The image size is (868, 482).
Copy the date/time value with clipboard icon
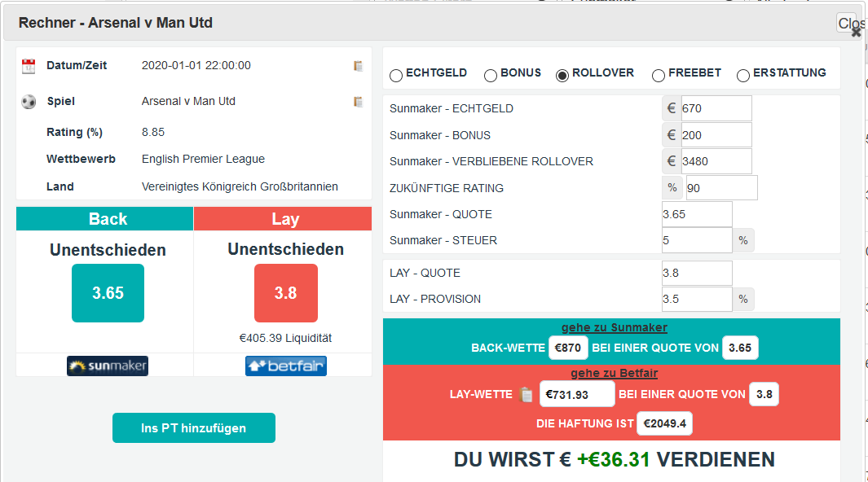(358, 66)
